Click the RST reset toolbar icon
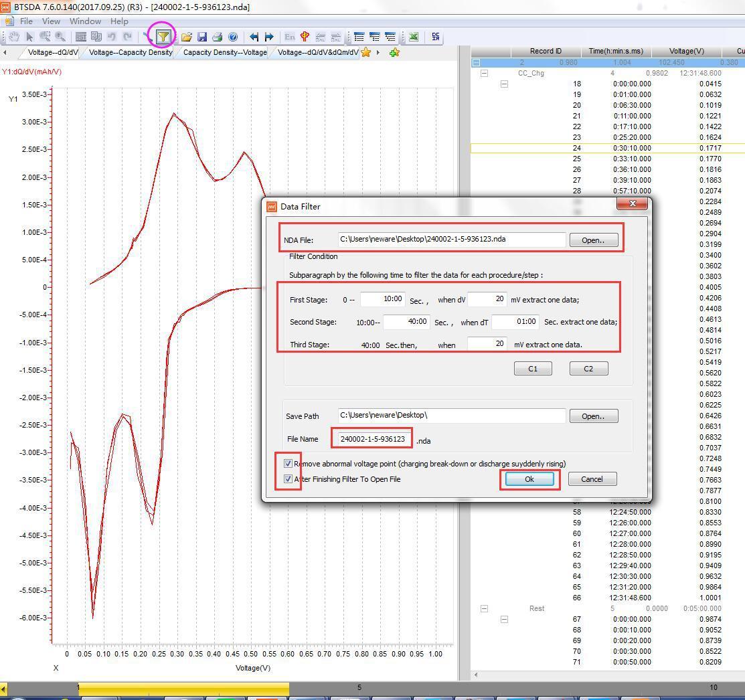745x700 pixels. tap(81, 37)
